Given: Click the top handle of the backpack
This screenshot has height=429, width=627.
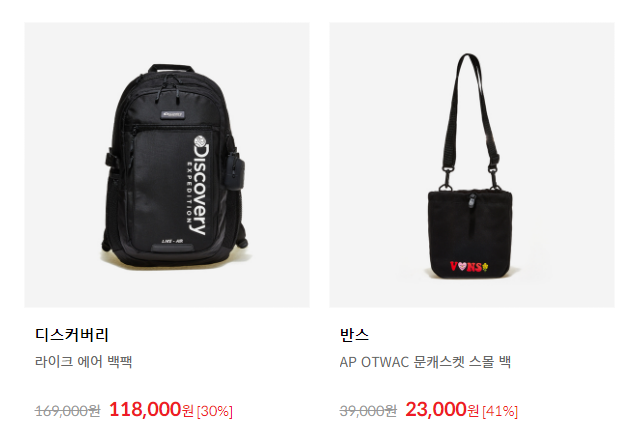Looking at the screenshot, I should tap(171, 68).
